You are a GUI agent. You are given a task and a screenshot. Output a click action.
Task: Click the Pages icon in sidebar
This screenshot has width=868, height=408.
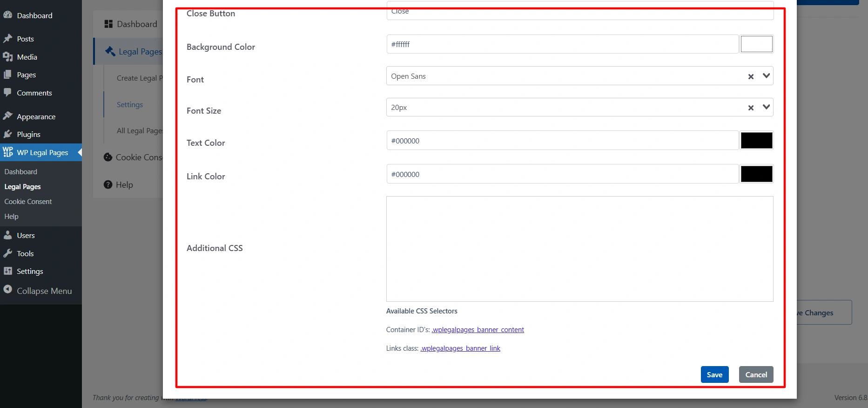click(7, 75)
